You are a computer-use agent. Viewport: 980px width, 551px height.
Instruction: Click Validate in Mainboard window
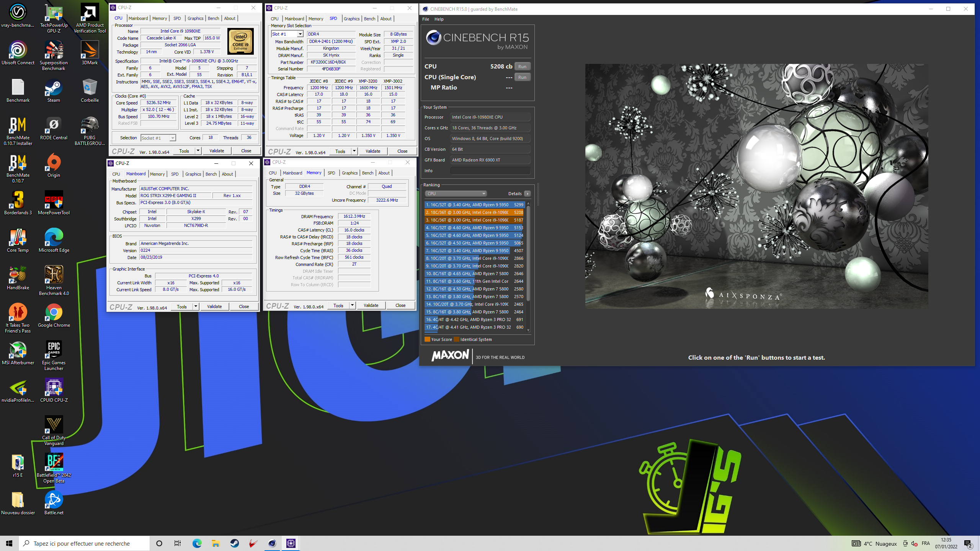tap(214, 306)
